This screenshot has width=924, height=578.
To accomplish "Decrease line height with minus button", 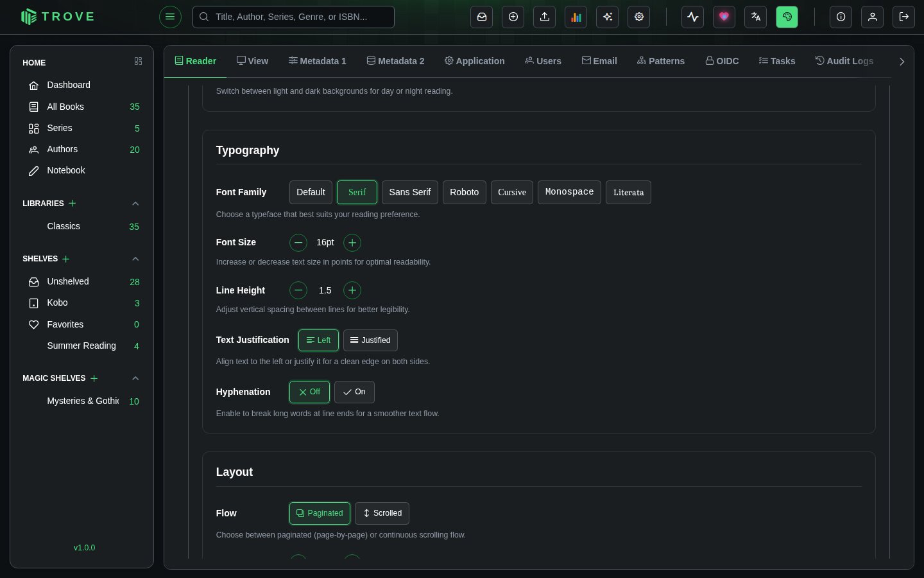I will [x=298, y=290].
